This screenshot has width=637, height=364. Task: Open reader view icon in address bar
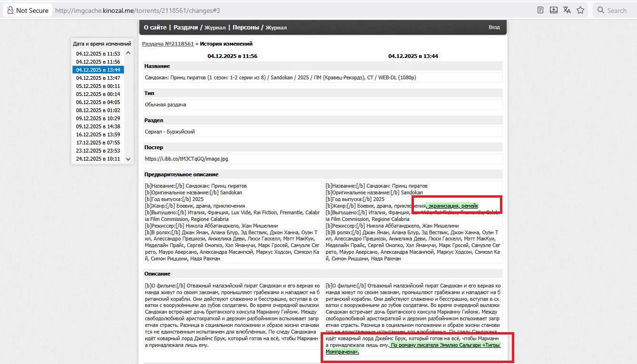(x=540, y=10)
